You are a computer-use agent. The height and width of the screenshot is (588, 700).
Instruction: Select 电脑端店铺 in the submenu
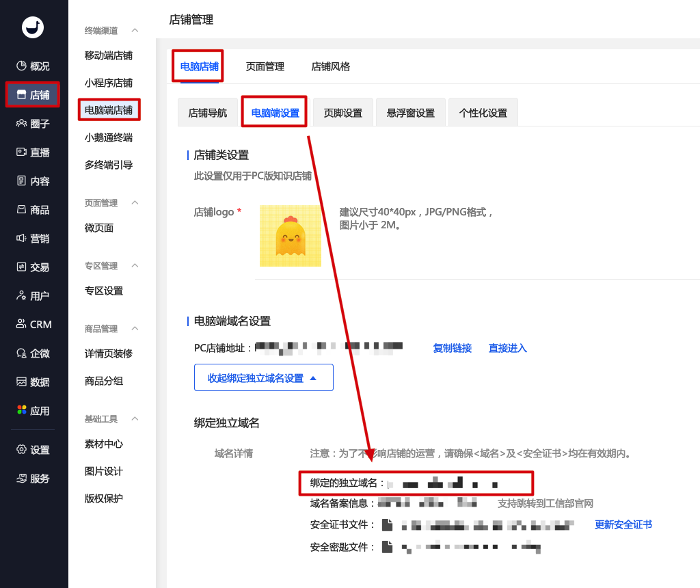(109, 110)
